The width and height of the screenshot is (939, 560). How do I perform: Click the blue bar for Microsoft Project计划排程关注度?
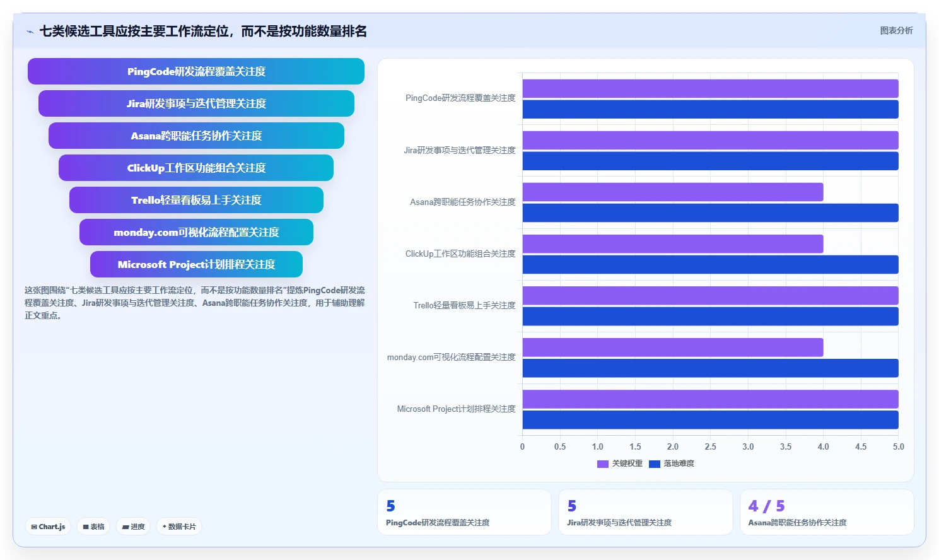710,419
